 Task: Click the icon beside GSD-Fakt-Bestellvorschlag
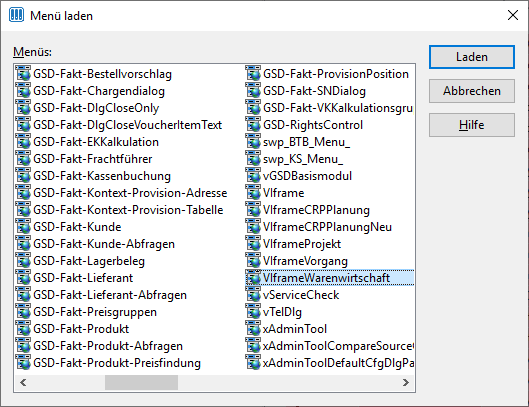pyautogui.click(x=23, y=74)
